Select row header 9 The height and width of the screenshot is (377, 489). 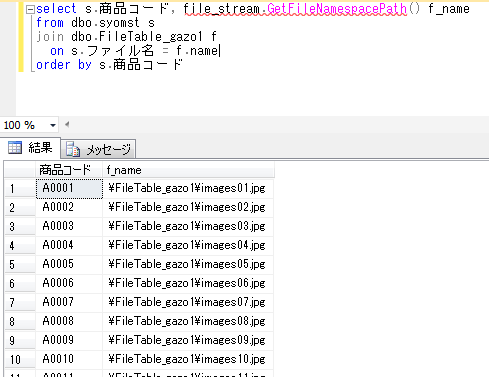[20, 341]
